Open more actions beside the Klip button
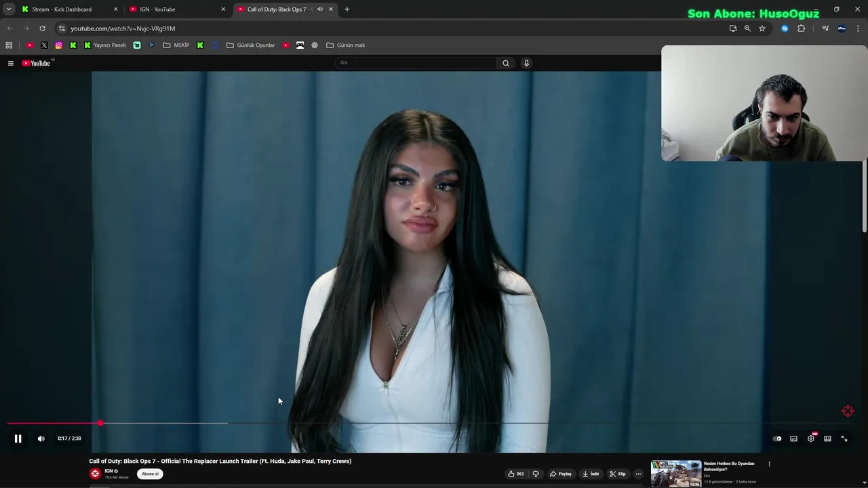 pos(638,474)
